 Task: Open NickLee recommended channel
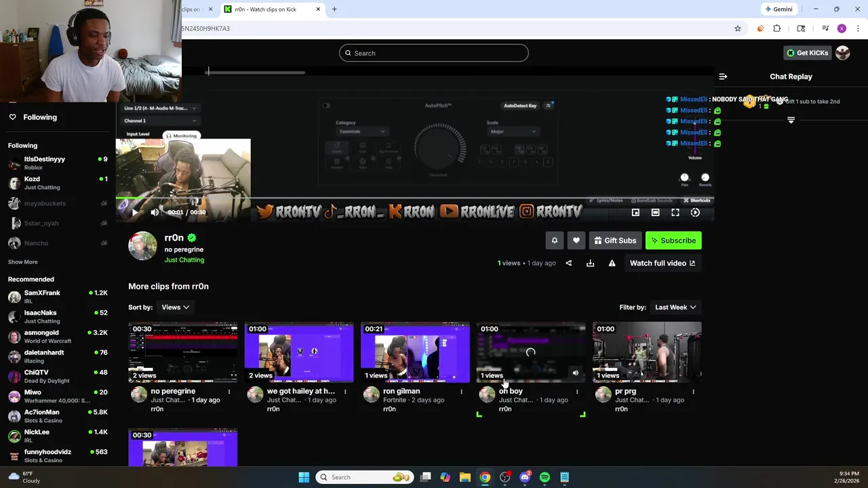click(x=58, y=436)
